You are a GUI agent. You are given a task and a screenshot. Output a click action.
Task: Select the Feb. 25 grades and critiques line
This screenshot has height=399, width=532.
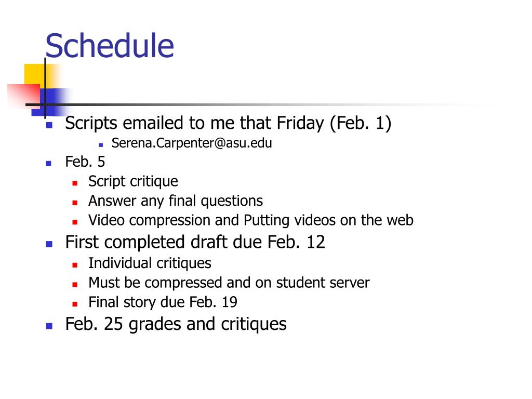tap(176, 324)
